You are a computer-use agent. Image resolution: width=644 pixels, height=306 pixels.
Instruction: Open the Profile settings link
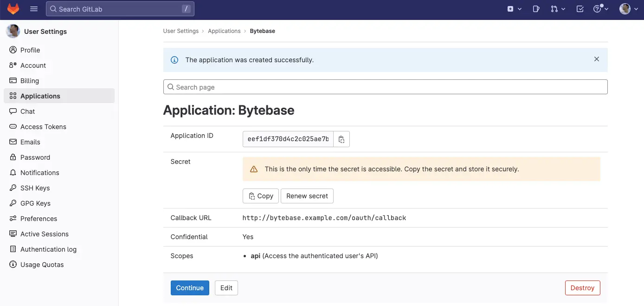pyautogui.click(x=30, y=50)
